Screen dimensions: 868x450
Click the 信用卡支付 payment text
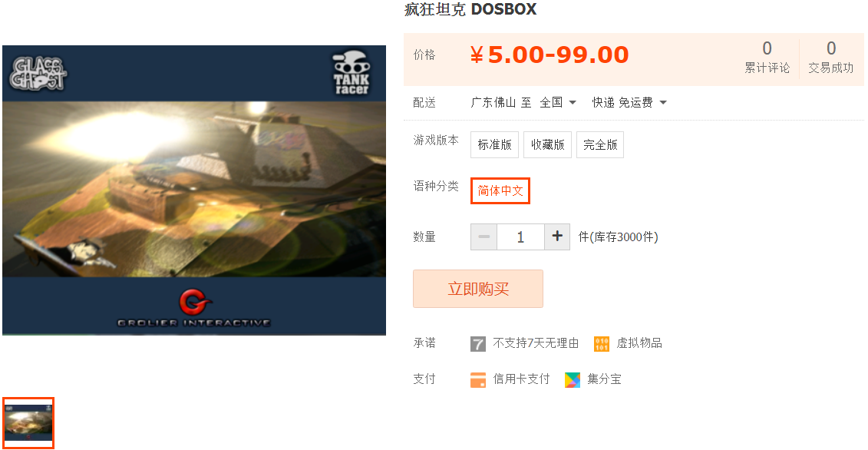pos(521,379)
